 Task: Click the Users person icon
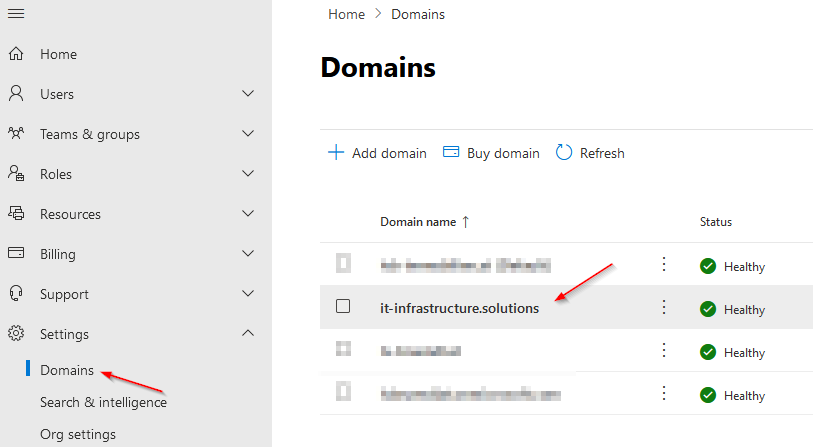(16, 93)
